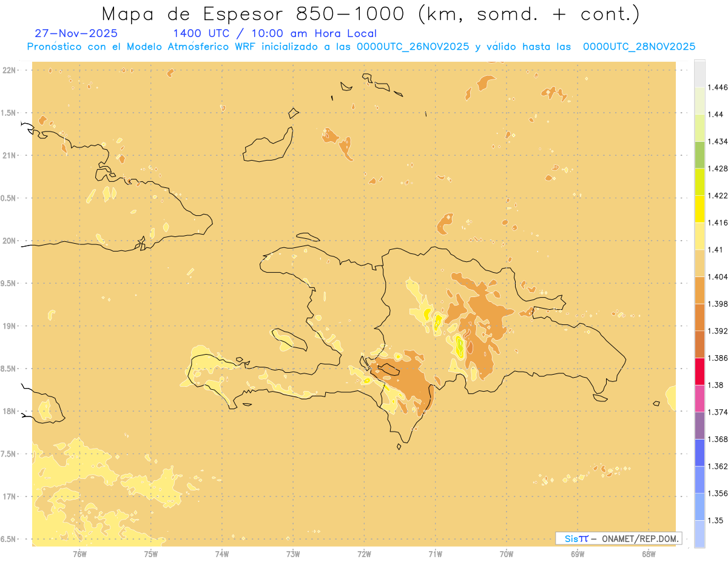This screenshot has height=562, width=728.
Task: Select the 20N latitude label
Action: 10,241
